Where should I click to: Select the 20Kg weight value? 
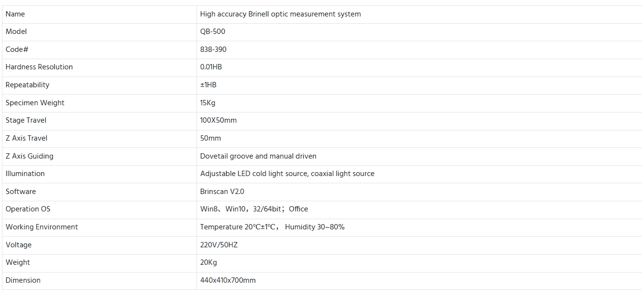(x=208, y=262)
